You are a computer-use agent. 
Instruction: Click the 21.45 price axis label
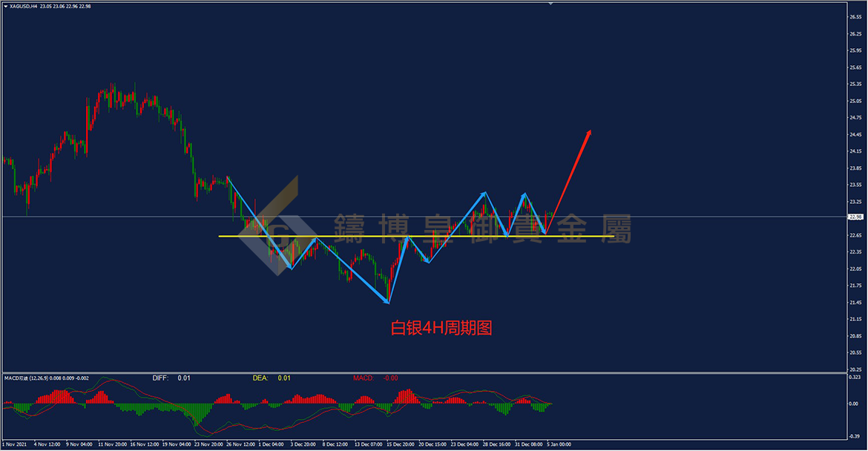pyautogui.click(x=856, y=303)
